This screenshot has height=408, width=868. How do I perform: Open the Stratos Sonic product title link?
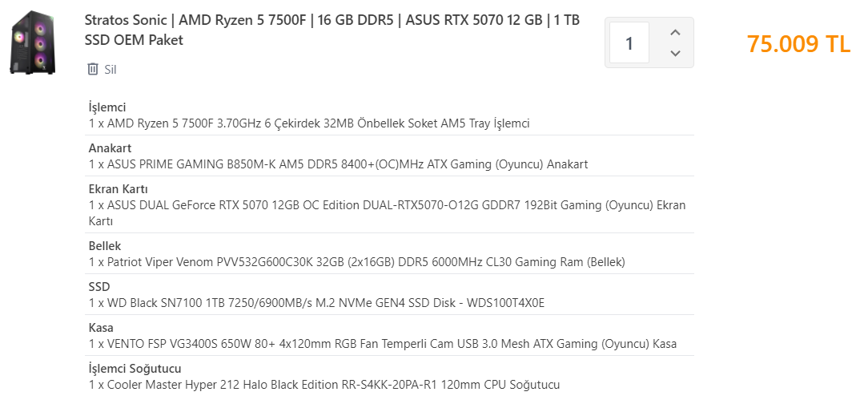click(332, 30)
